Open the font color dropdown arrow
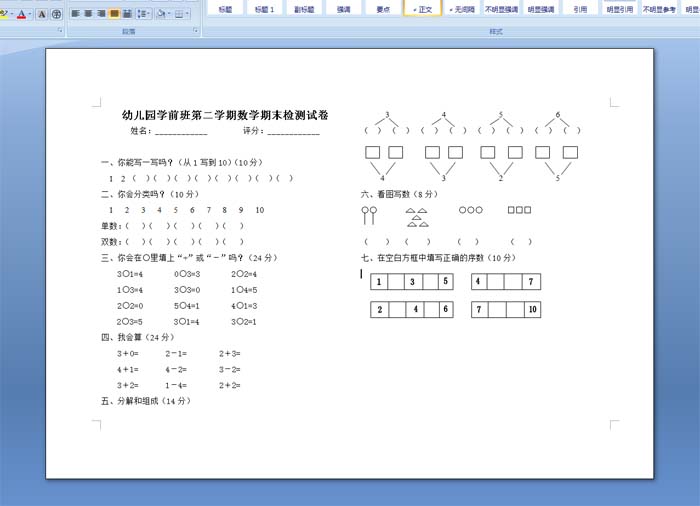This screenshot has width=700, height=506. tap(29, 14)
